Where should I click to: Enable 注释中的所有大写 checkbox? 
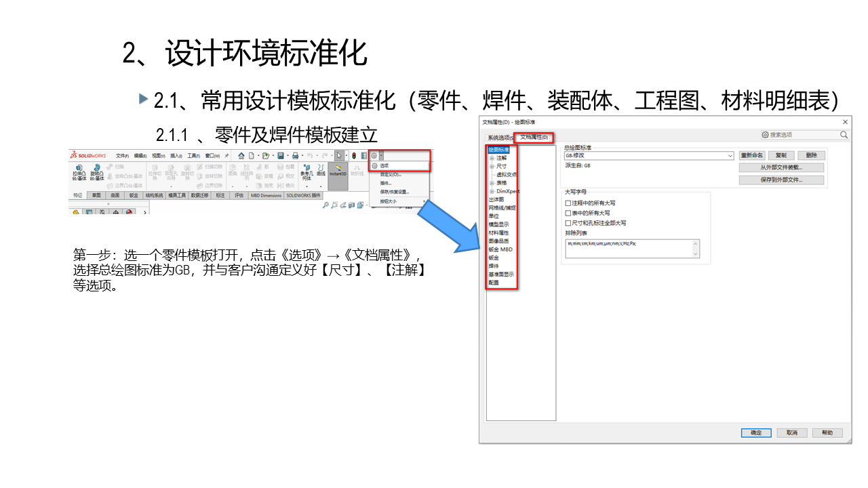[568, 203]
